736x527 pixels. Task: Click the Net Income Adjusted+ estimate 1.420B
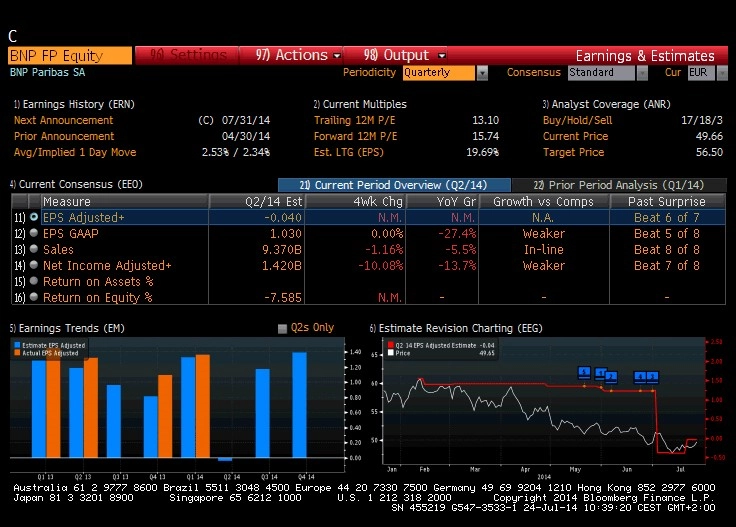pos(282,265)
